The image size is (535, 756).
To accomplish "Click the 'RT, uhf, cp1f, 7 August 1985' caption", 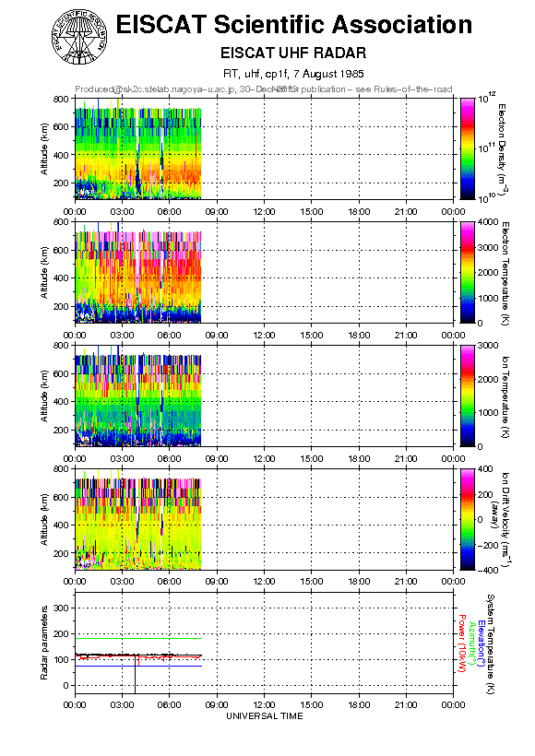I will click(x=293, y=74).
